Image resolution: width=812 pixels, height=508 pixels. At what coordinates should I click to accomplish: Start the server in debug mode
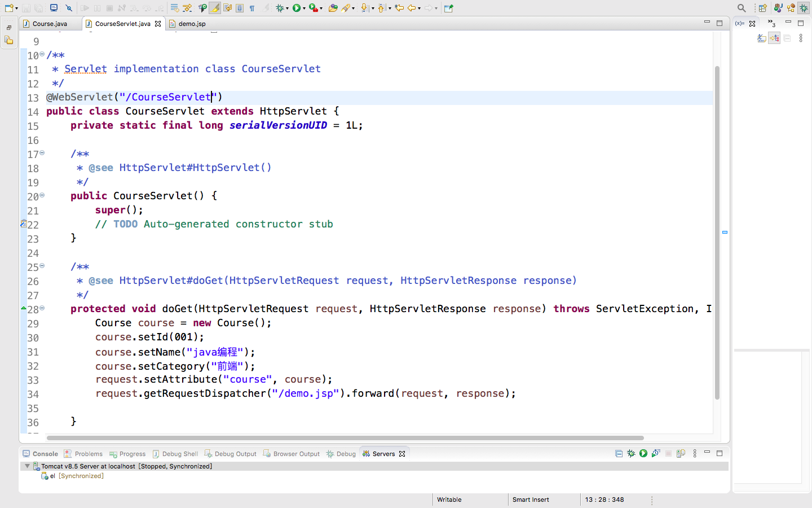click(631, 453)
